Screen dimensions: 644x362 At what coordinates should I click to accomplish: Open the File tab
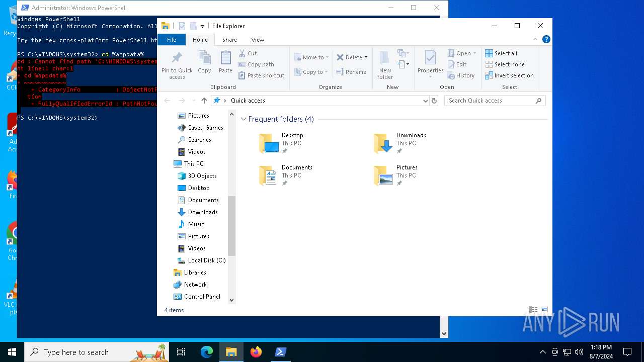[x=172, y=40]
